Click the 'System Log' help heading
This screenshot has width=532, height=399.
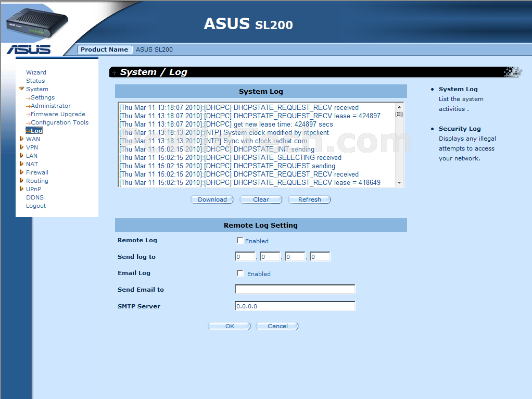(x=458, y=89)
